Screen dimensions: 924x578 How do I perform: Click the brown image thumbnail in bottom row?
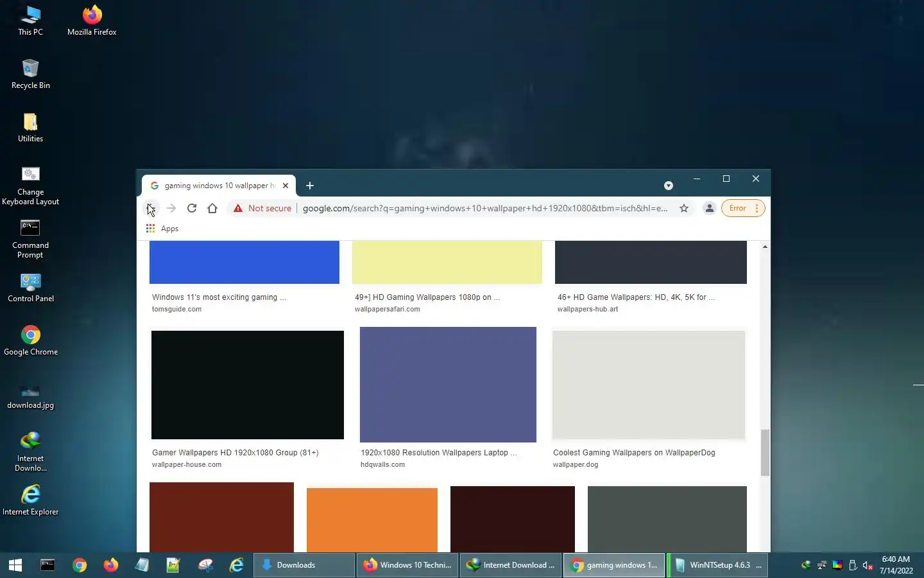click(x=221, y=517)
